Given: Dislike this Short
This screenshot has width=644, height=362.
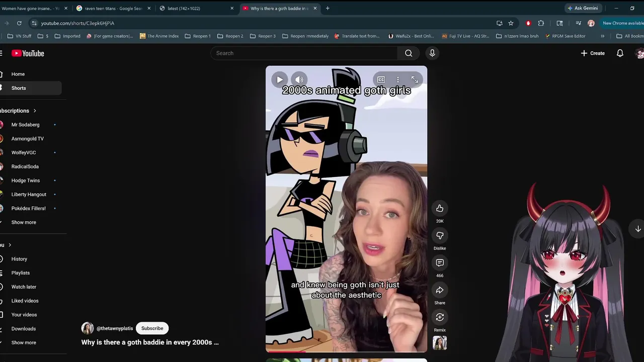Looking at the screenshot, I should coord(440,235).
